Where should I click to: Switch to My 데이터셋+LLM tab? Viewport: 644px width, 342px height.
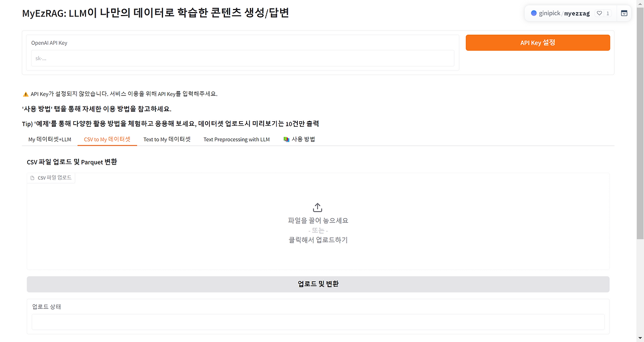tap(50, 139)
